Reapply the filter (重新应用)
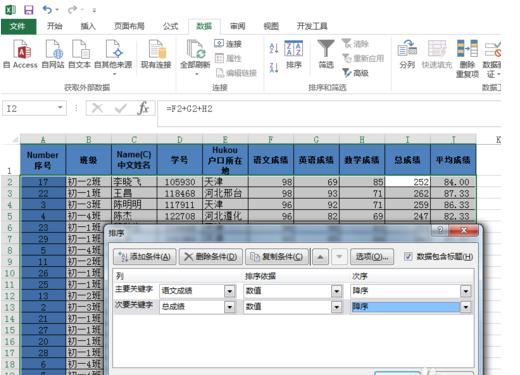This screenshot has width=520, height=375. 363,58
